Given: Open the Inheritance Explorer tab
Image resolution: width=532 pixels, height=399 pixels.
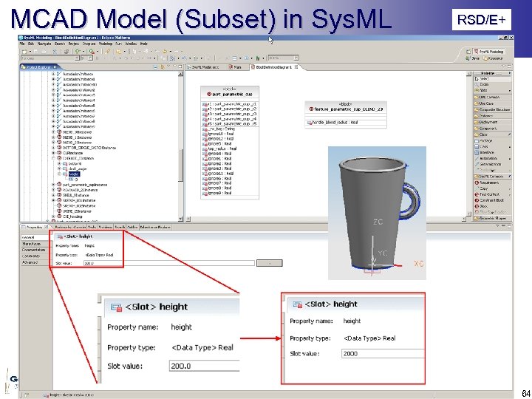Looking at the screenshot, I should point(154,228).
